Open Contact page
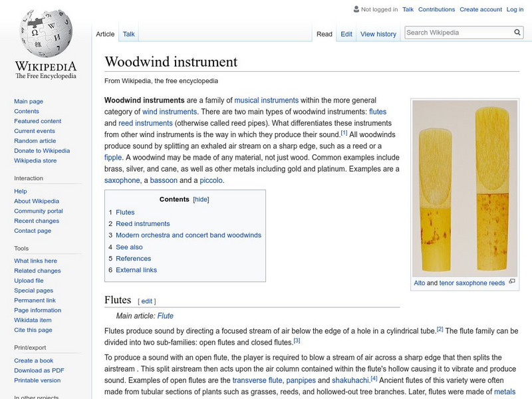The width and height of the screenshot is (532, 399). click(x=33, y=231)
